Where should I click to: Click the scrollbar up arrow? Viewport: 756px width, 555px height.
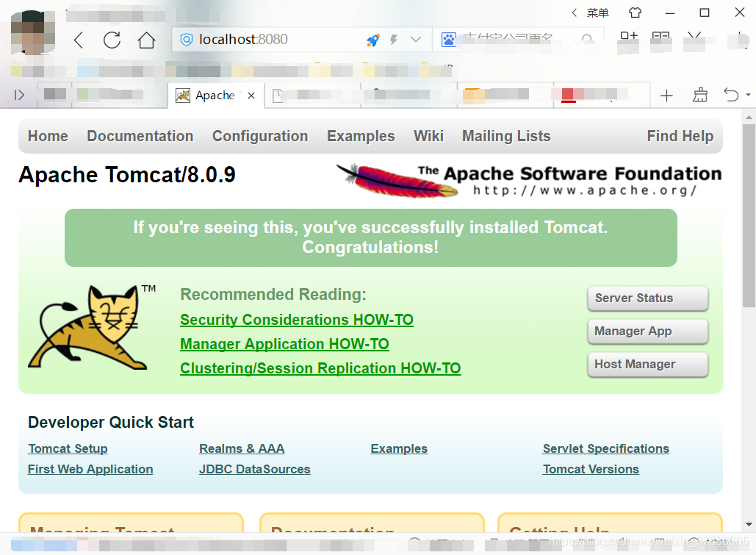coord(749,118)
